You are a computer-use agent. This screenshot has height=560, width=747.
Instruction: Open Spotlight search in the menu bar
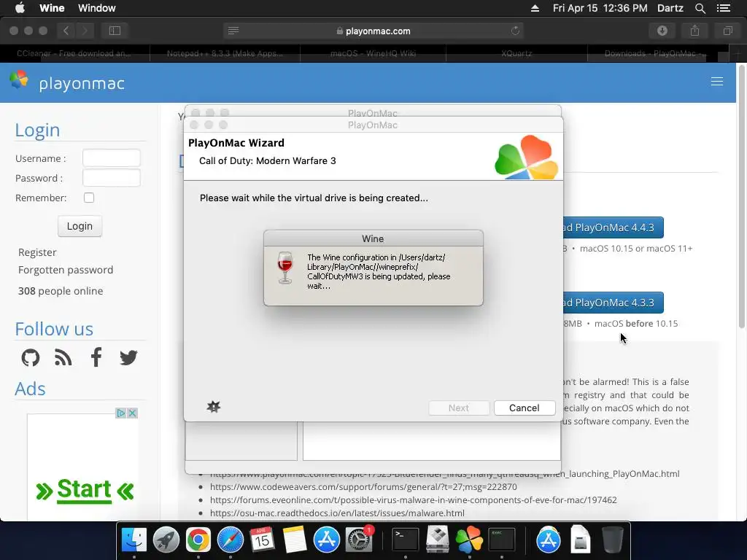point(700,8)
